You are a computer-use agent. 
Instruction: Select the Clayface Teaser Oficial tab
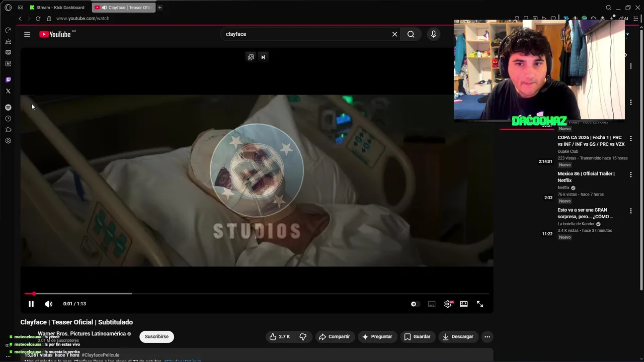pyautogui.click(x=124, y=8)
